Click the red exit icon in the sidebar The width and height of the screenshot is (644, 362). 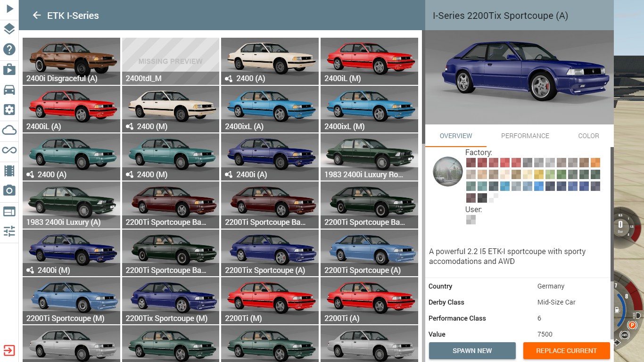(x=9, y=351)
